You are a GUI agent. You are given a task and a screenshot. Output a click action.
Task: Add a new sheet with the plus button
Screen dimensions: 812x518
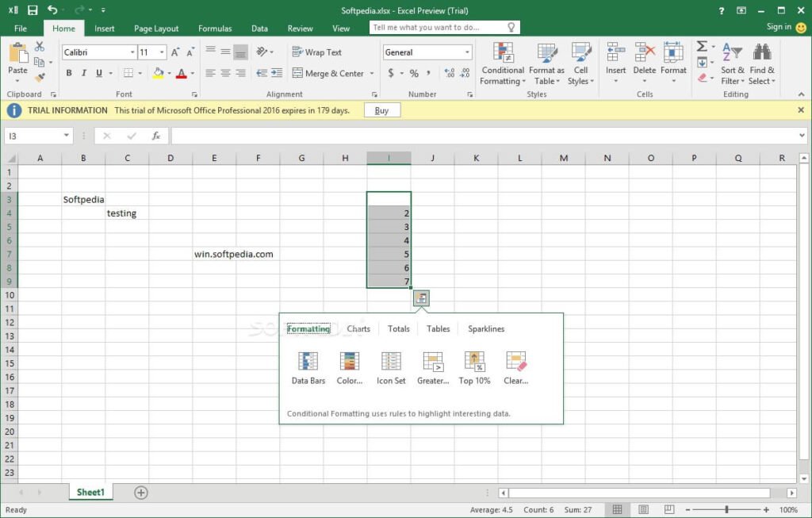pos(141,493)
